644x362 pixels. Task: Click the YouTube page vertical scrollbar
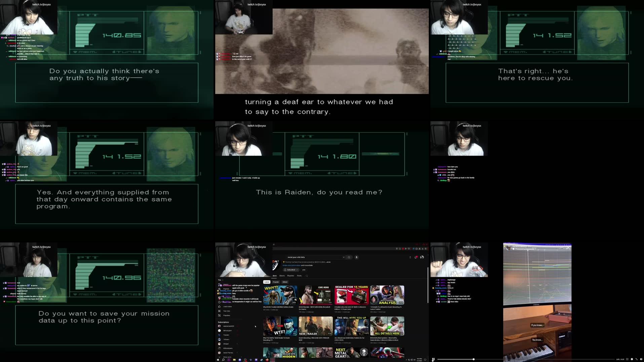[428, 285]
